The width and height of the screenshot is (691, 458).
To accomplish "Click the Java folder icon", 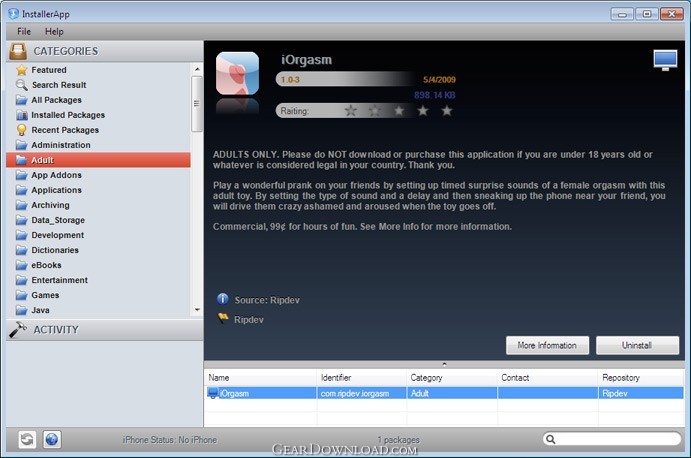I will (x=21, y=310).
